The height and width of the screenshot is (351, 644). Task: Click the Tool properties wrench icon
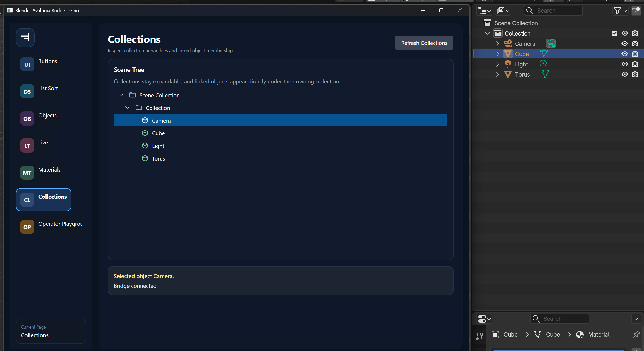point(480,336)
